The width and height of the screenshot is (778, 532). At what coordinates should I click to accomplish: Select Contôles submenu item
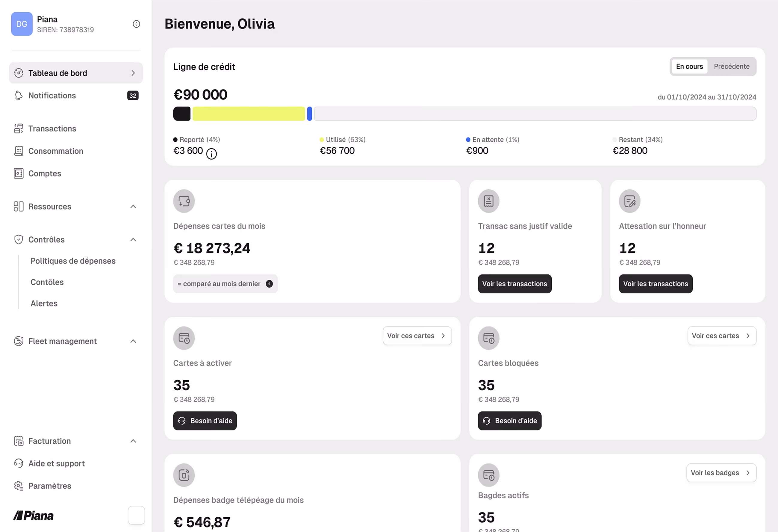point(47,282)
